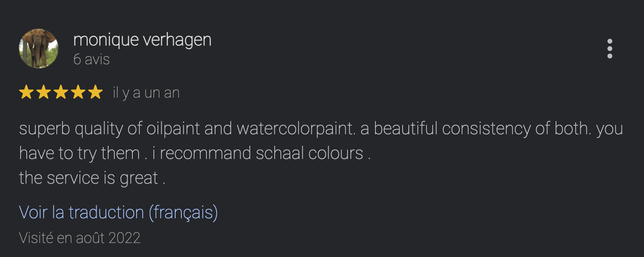
Task: Click the first yellow rating star
Action: tap(26, 92)
